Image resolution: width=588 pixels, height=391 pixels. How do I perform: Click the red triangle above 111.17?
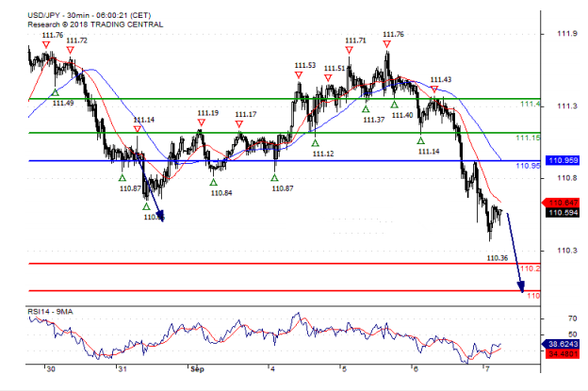tap(240, 123)
